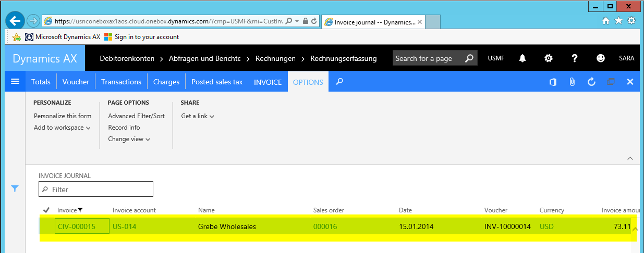This screenshot has height=253, width=644.
Task: Open in Microsoft Office icon
Action: (x=553, y=82)
